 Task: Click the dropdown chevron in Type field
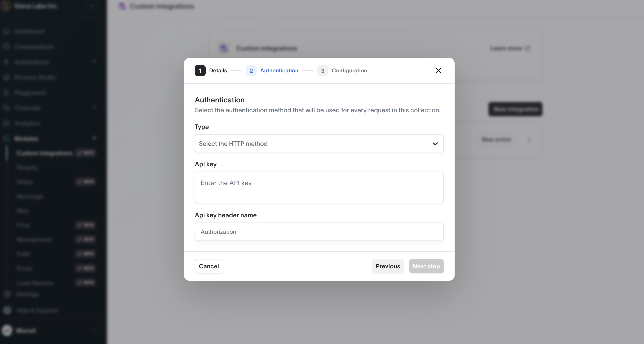[435, 144]
